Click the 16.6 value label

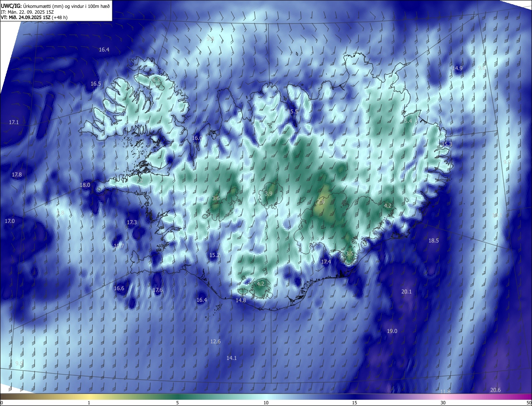coord(119,288)
